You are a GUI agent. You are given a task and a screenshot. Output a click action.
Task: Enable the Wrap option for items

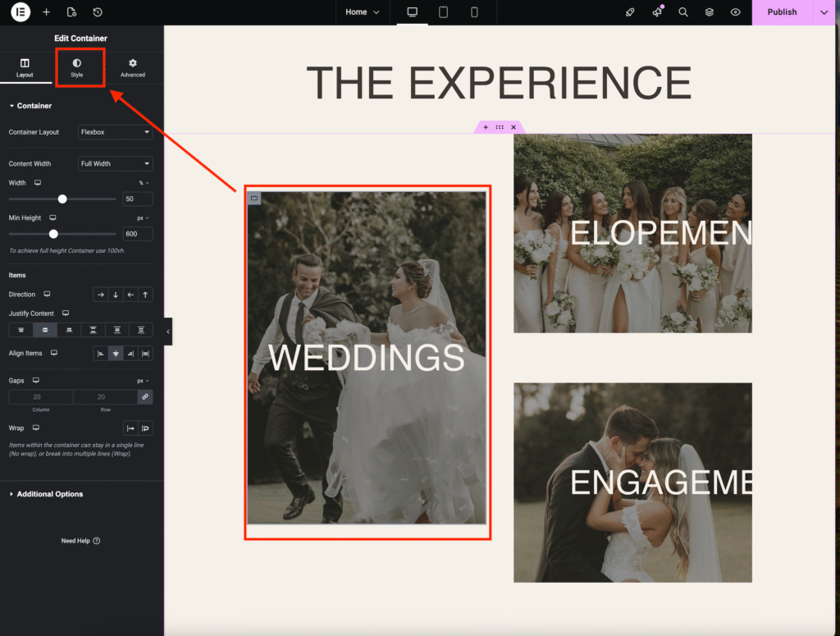pos(145,428)
